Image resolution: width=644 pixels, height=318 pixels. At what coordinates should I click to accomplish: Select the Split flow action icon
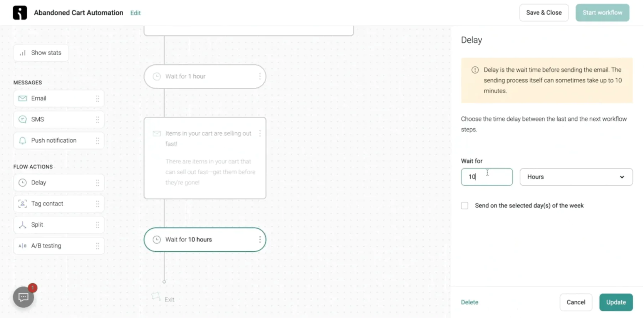tap(23, 225)
